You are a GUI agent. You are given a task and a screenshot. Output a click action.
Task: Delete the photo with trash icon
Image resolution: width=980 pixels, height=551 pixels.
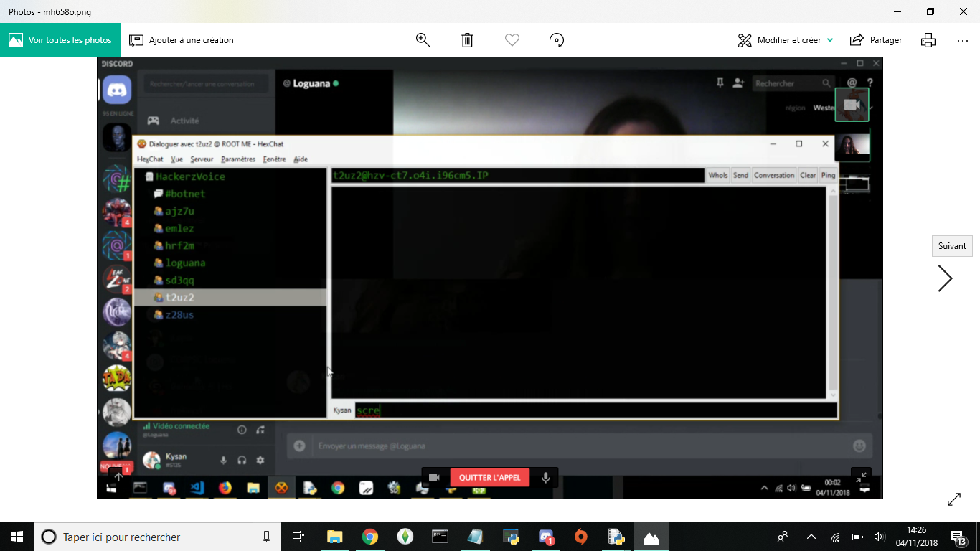467,40
